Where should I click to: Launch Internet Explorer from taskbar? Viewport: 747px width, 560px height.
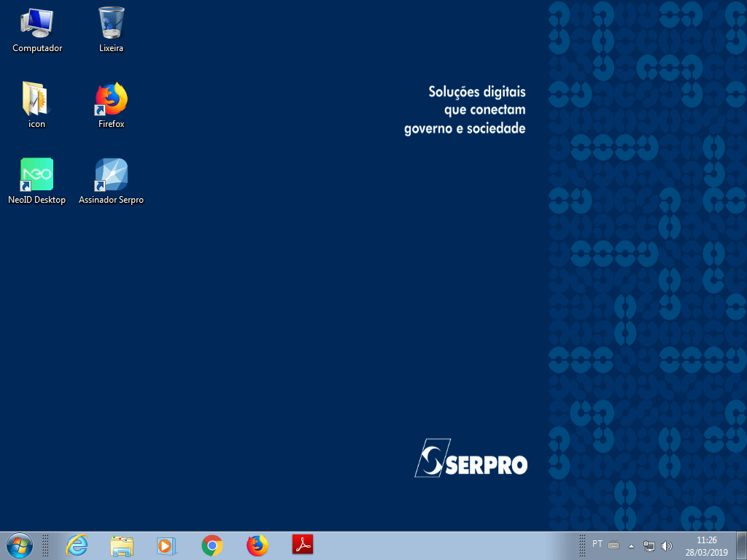coord(77,545)
